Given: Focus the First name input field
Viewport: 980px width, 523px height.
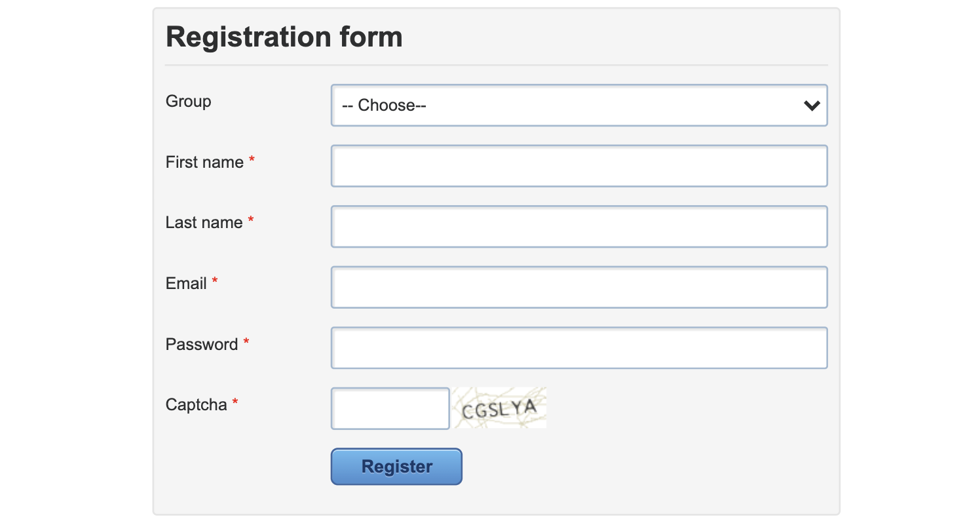Looking at the screenshot, I should pyautogui.click(x=579, y=166).
